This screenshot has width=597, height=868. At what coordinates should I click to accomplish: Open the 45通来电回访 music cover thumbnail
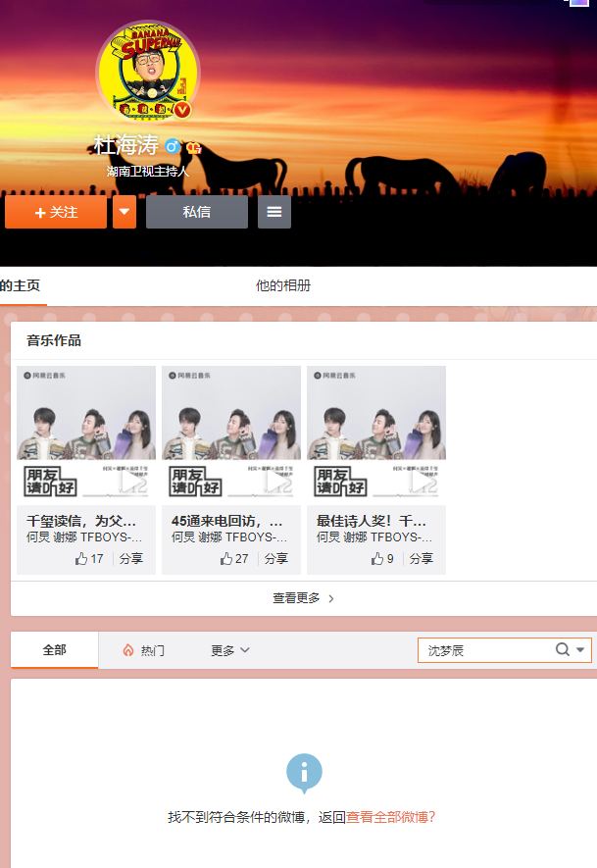pos(231,434)
